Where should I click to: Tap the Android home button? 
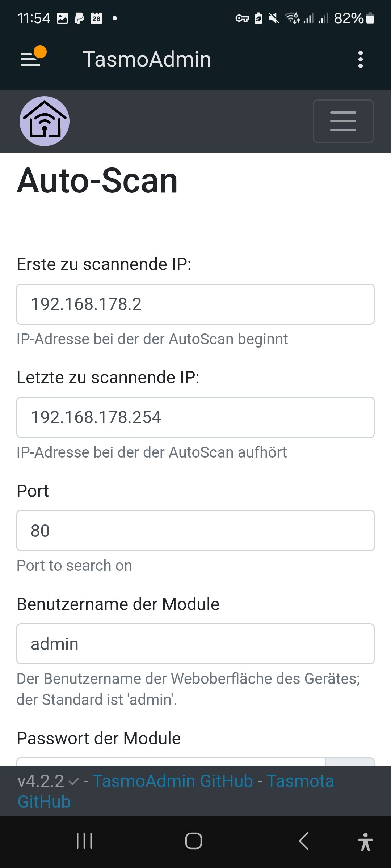[x=194, y=841]
